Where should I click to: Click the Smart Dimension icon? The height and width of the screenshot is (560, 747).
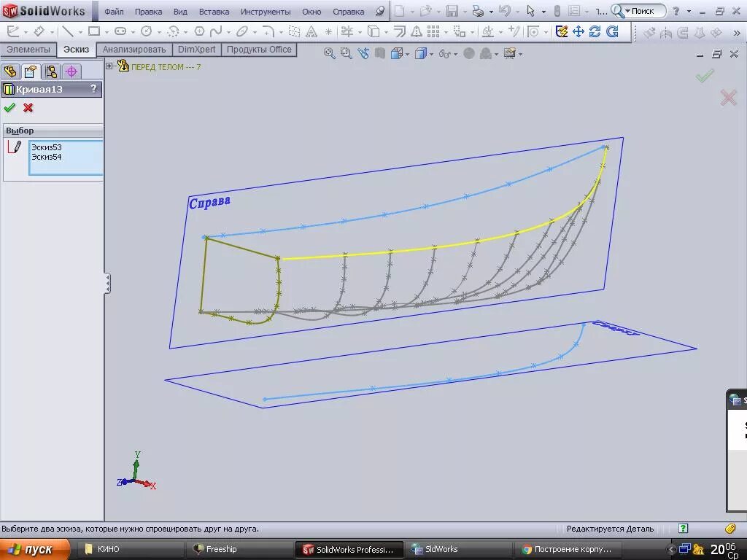click(x=39, y=31)
